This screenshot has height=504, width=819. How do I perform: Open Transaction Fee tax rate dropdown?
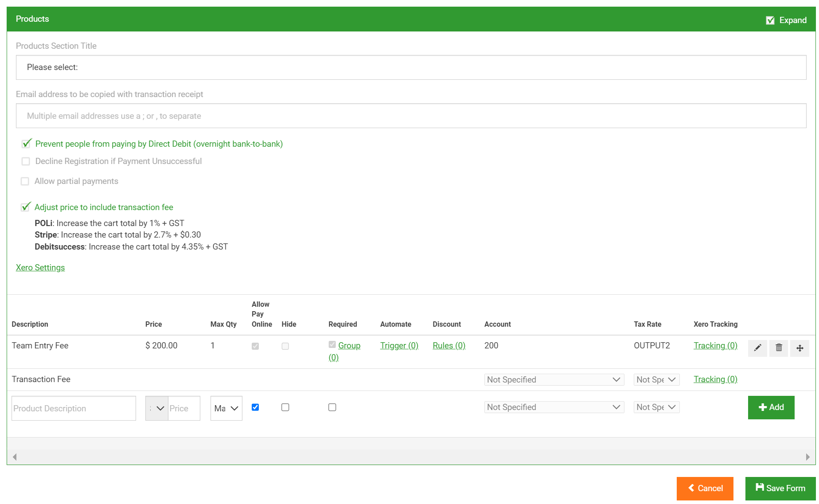[656, 379]
